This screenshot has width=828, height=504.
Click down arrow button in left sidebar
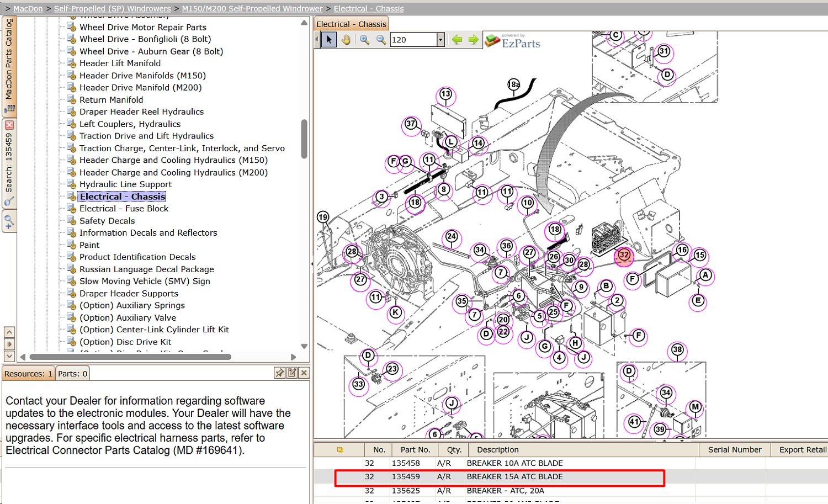(9, 357)
